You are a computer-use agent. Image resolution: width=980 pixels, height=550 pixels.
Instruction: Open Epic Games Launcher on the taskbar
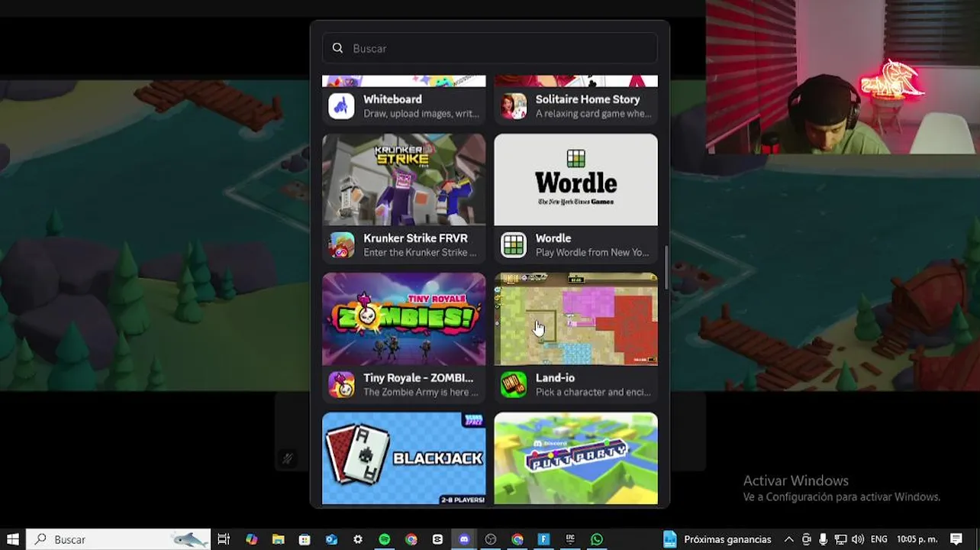[570, 539]
